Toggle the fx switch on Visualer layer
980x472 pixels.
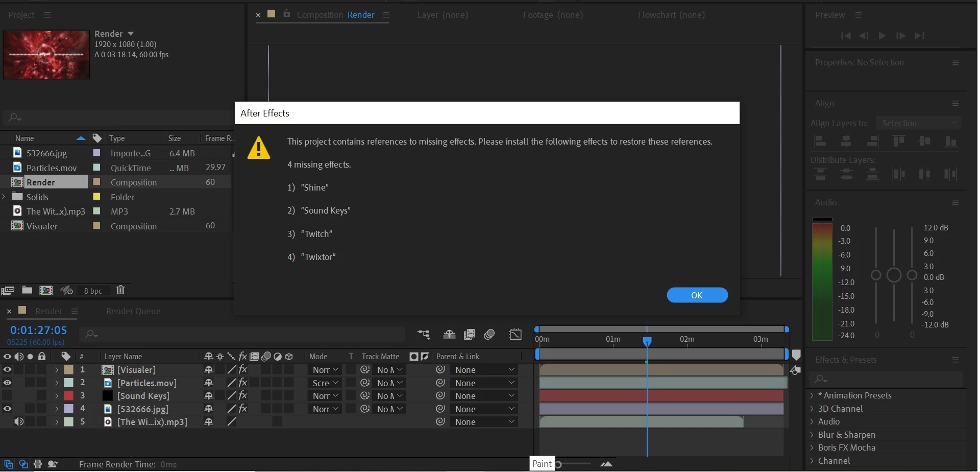[243, 369]
